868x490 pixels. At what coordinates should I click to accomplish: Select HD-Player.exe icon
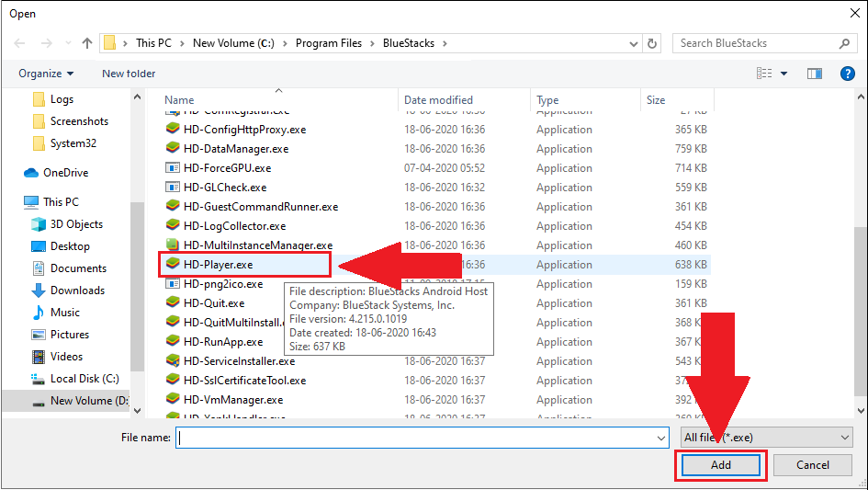[173, 265]
